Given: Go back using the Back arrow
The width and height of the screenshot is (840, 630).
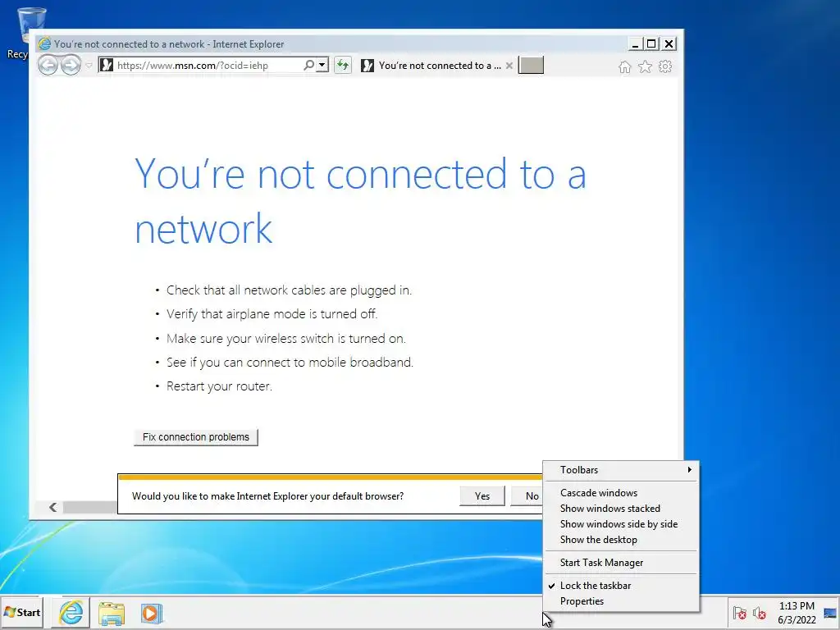Looking at the screenshot, I should [x=48, y=66].
